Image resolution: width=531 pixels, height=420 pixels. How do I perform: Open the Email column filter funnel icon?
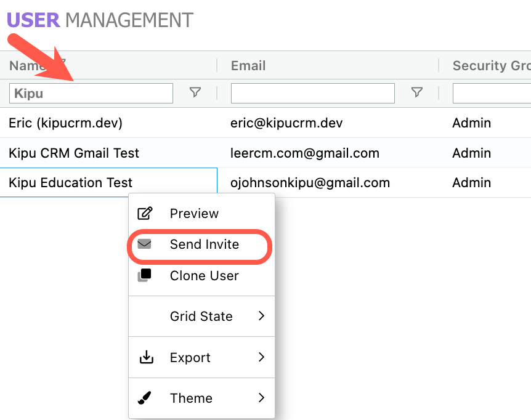[x=417, y=92]
